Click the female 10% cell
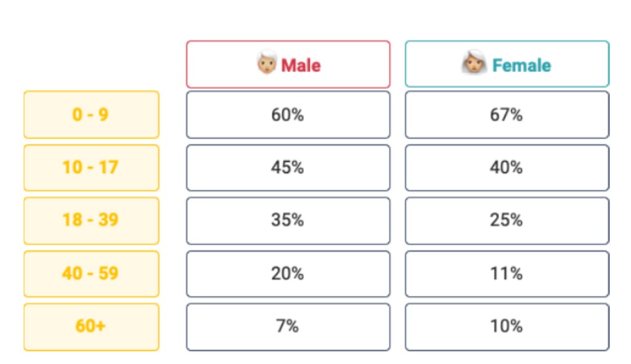The height and width of the screenshot is (364, 631). 507,327
